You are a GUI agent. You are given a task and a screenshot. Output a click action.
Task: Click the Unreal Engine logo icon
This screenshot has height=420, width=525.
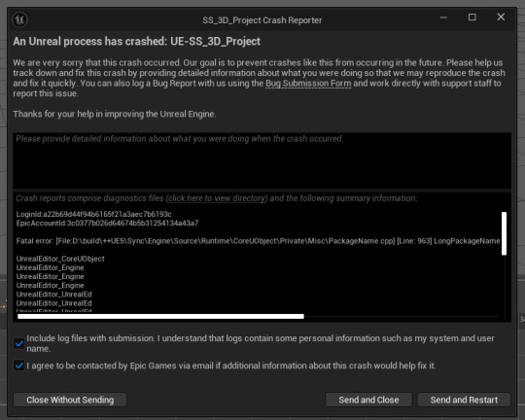point(19,19)
